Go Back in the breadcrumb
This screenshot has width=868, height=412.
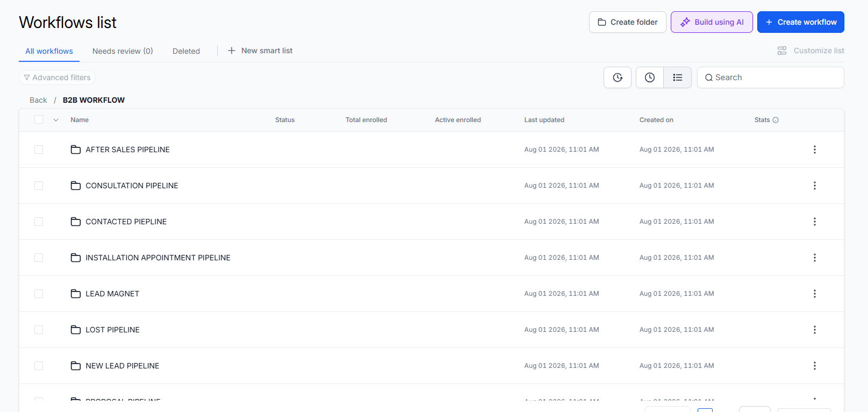click(38, 100)
